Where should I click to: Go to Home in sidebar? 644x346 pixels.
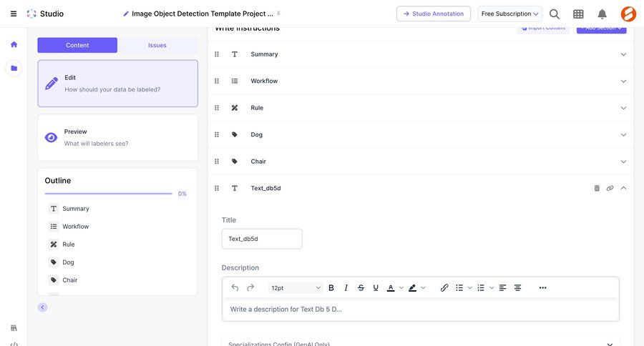(x=14, y=44)
